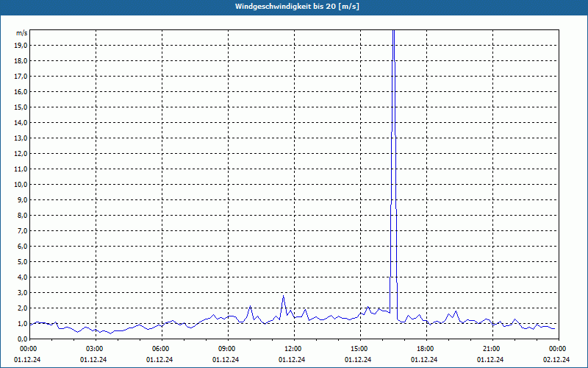Viewport: 588px width, 368px height.
Task: Click the "14,0" y-axis value
Action: (21, 122)
